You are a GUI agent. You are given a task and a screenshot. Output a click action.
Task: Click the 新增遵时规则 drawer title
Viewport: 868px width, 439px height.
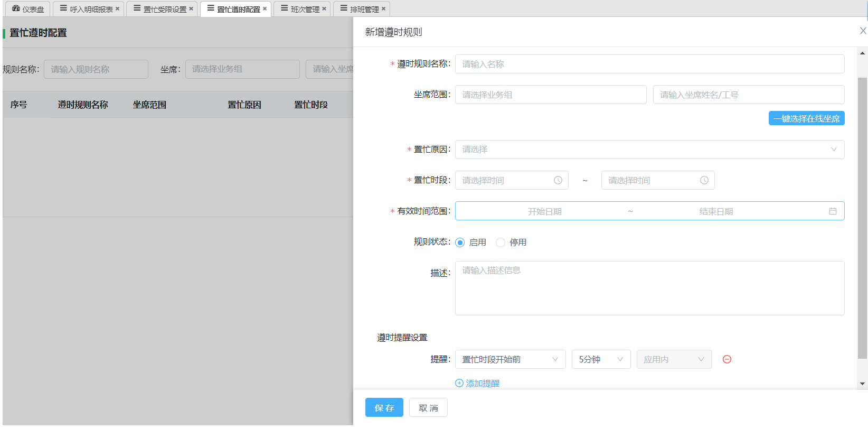pos(393,32)
